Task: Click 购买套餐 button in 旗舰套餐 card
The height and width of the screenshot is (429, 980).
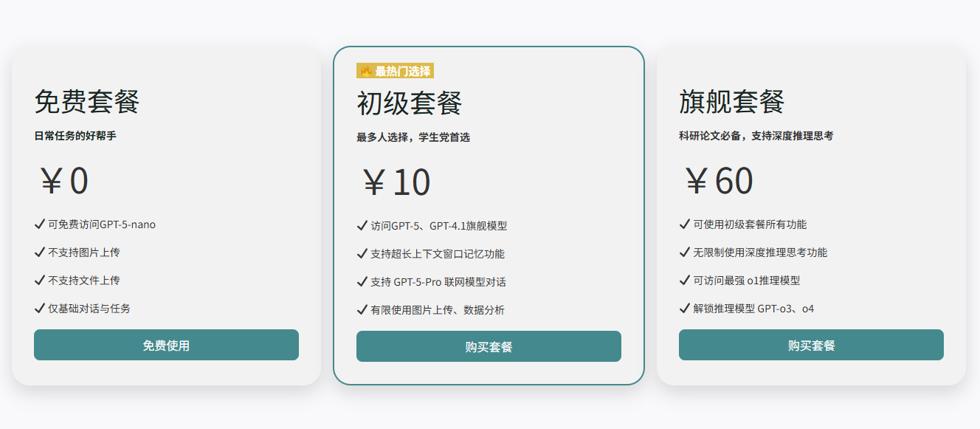Action: (x=811, y=345)
